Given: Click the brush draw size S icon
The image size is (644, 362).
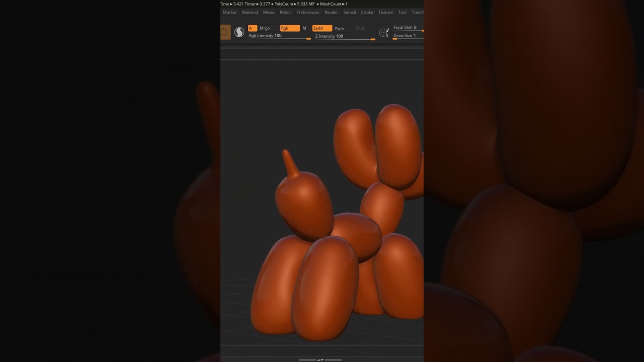Looking at the screenshot, I should [x=384, y=33].
